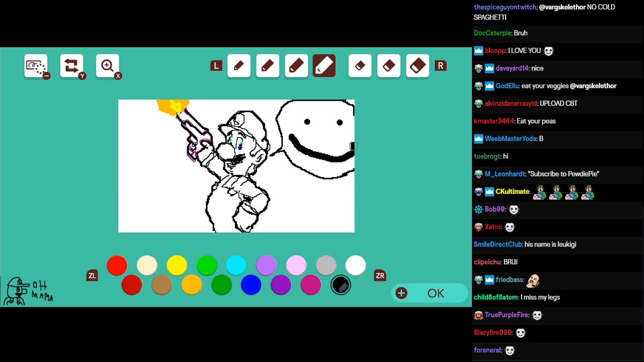
Task: Select the largest eraser tool
Action: coord(418,66)
